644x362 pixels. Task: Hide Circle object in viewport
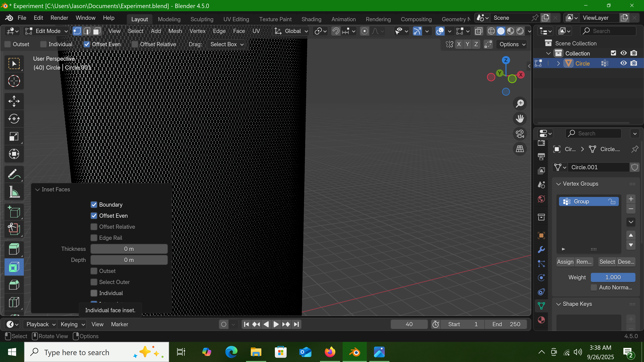pos(624,63)
